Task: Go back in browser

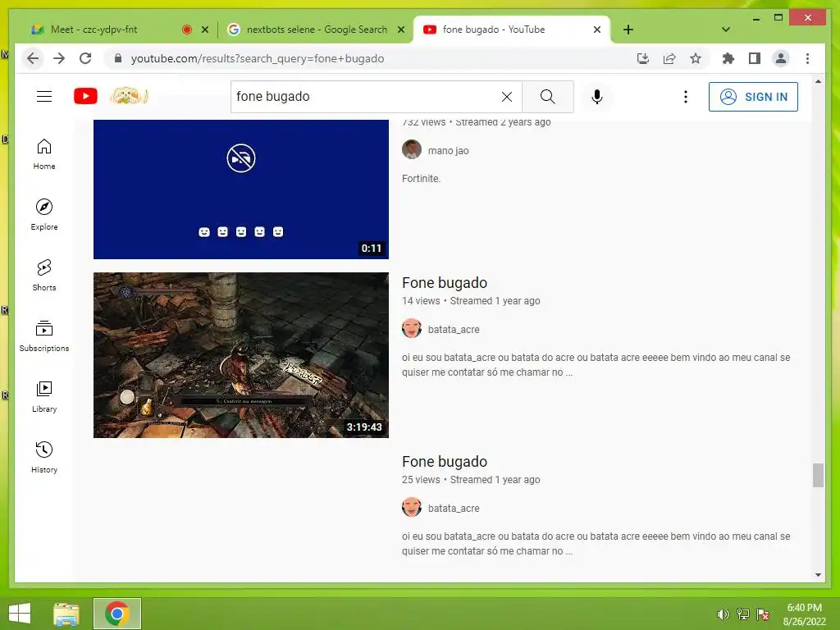Action: click(33, 58)
